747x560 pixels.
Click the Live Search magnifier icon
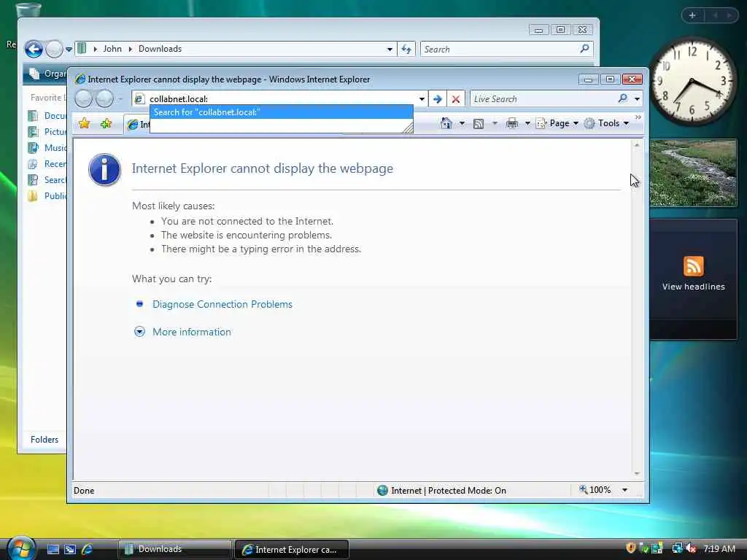click(x=622, y=98)
